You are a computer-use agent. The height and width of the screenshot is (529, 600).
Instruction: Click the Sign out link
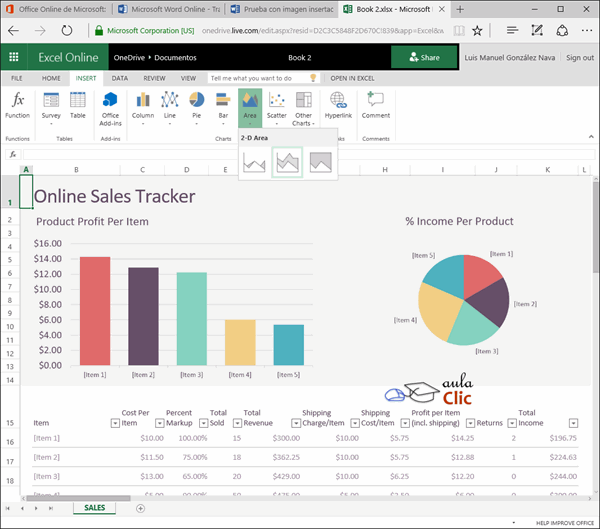pyautogui.click(x=579, y=57)
